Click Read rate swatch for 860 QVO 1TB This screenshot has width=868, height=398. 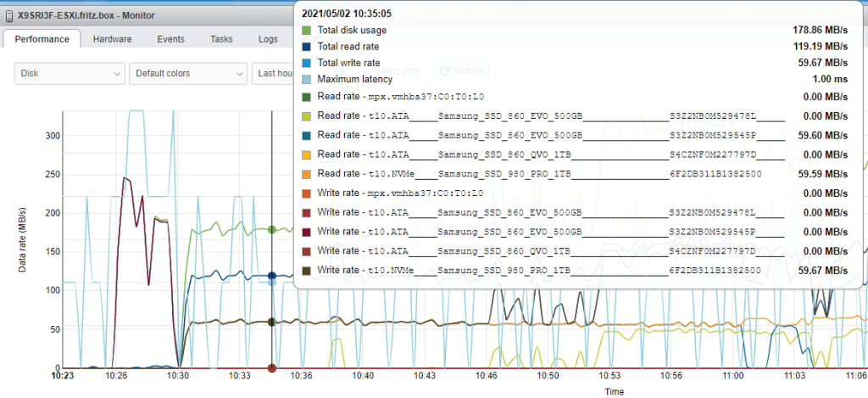306,154
